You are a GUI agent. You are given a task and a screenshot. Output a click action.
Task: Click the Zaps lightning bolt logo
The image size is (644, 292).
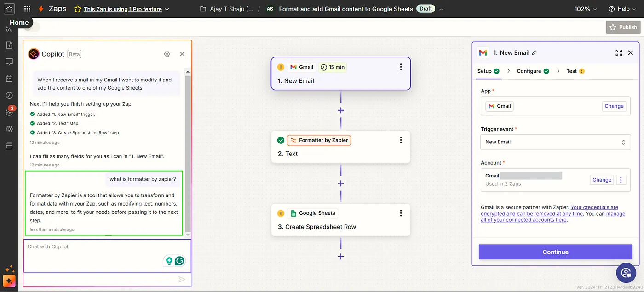(x=41, y=9)
